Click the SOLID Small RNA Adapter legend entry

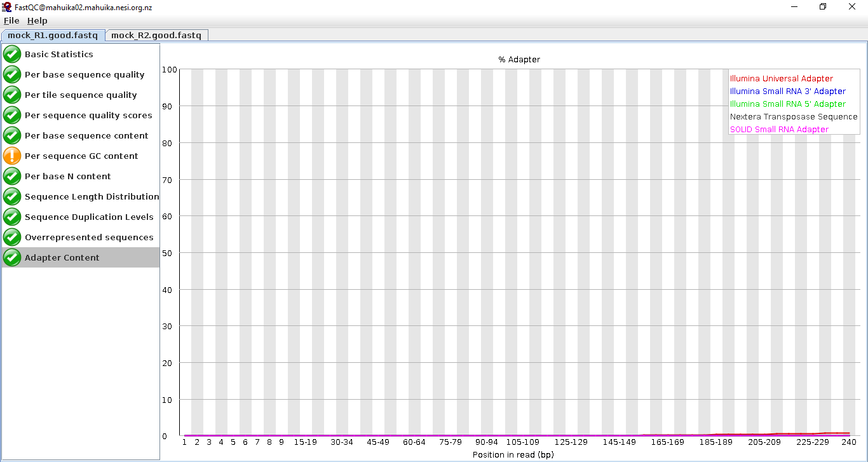point(779,130)
